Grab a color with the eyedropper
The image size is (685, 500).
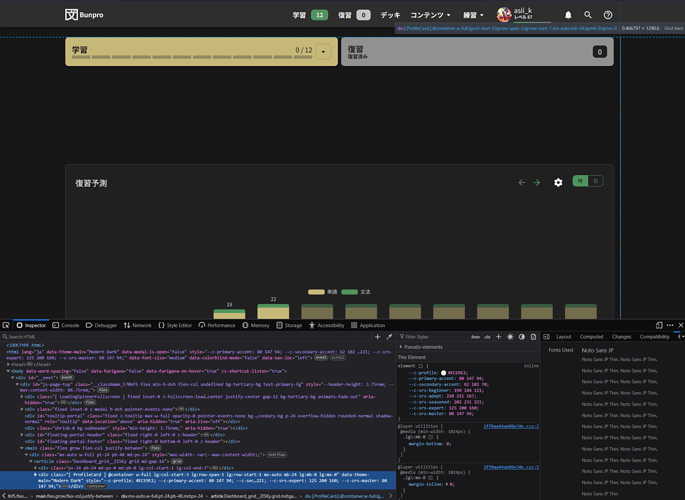(389, 337)
